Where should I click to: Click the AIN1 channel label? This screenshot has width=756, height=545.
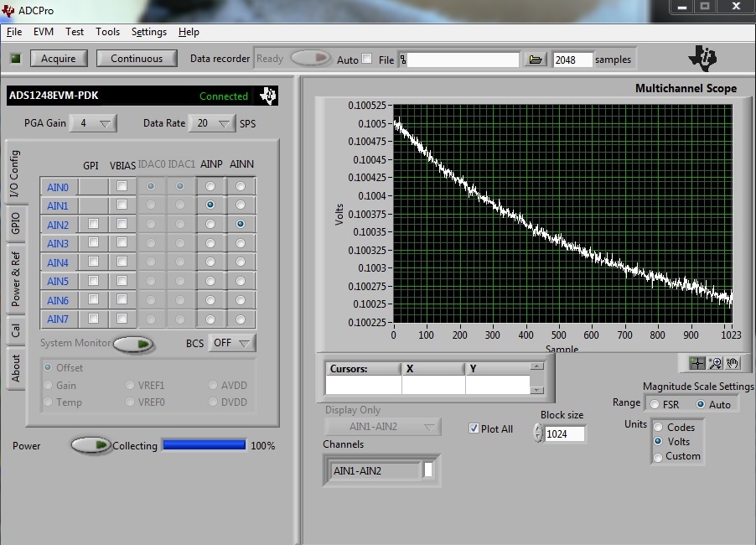click(x=58, y=205)
